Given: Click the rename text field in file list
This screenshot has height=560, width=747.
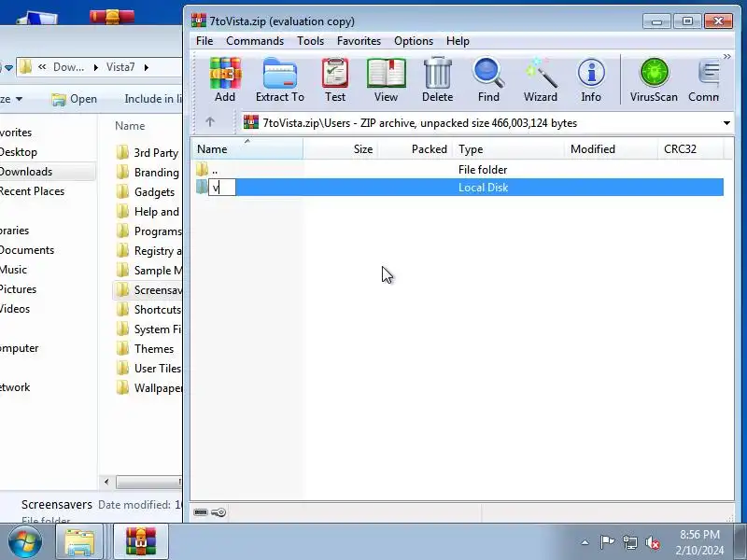Looking at the screenshot, I should pyautogui.click(x=222, y=188).
